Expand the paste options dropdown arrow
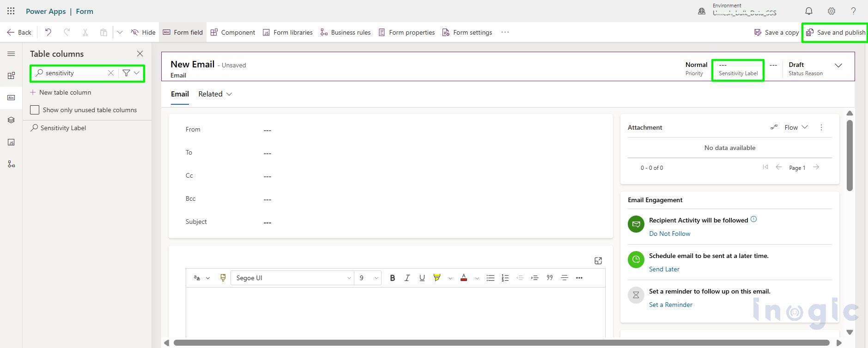868x348 pixels. [120, 32]
